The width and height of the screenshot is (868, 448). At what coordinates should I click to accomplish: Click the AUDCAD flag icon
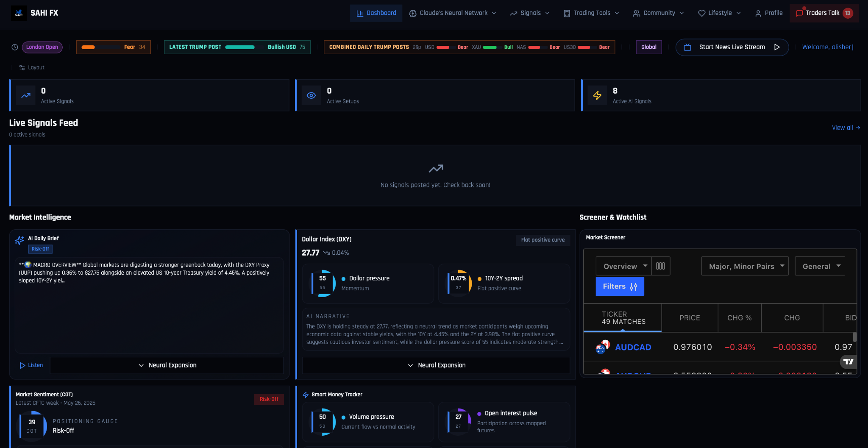(602, 347)
